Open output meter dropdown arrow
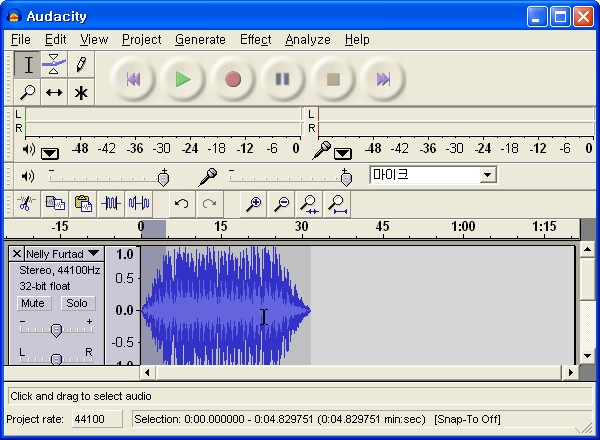This screenshot has height=440, width=600. [x=50, y=154]
